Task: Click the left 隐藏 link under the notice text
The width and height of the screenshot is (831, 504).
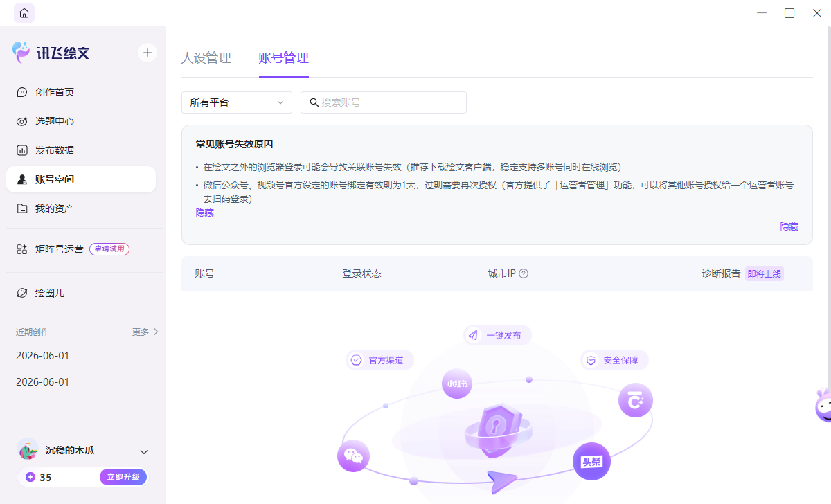Action: pos(205,213)
